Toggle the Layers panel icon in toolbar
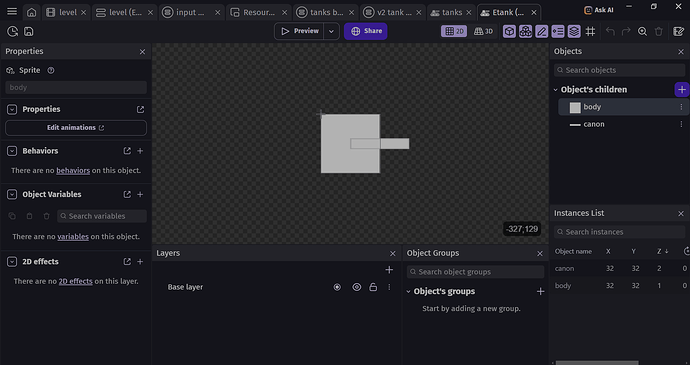This screenshot has height=365, width=690. (574, 31)
